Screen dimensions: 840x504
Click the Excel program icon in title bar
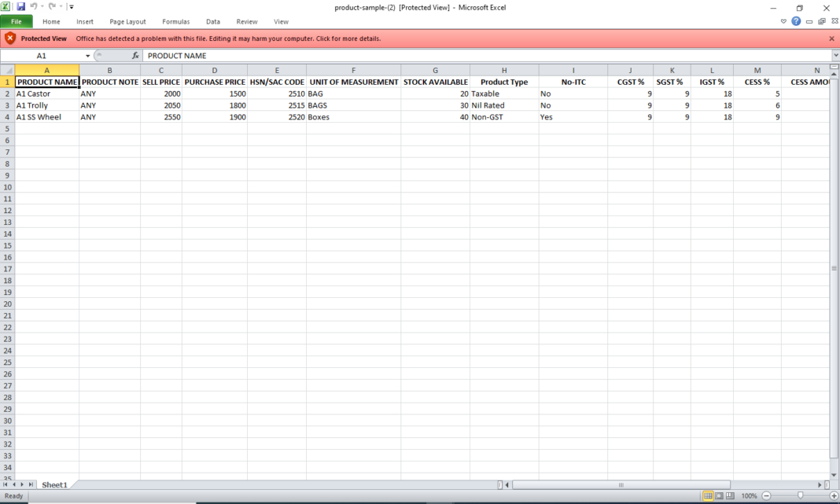click(x=6, y=6)
